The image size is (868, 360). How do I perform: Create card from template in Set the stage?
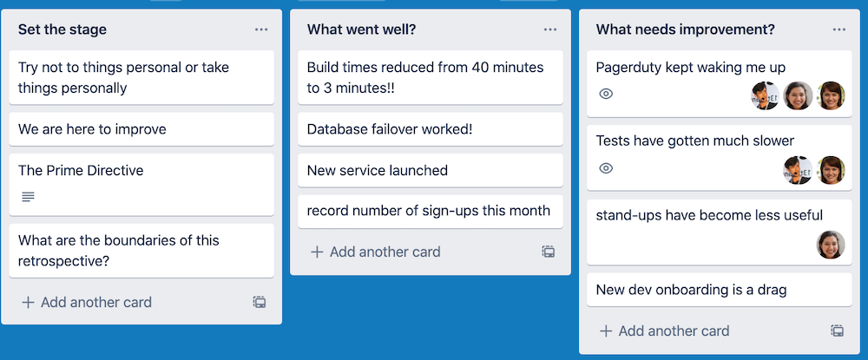pyautogui.click(x=260, y=302)
